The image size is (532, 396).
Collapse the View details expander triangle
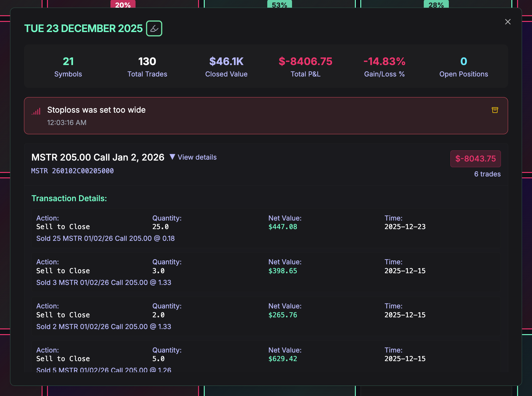click(x=172, y=157)
